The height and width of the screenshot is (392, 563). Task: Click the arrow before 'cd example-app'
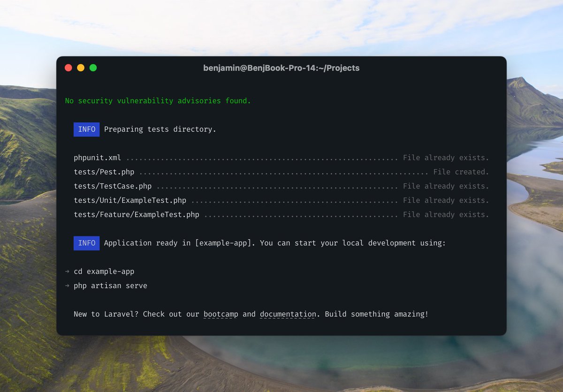coord(67,271)
